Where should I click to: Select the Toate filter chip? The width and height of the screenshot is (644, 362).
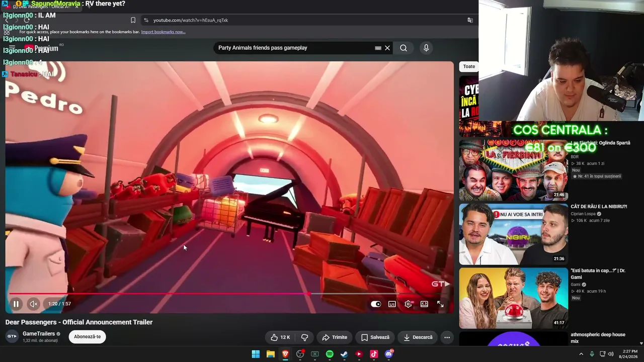[469, 66]
